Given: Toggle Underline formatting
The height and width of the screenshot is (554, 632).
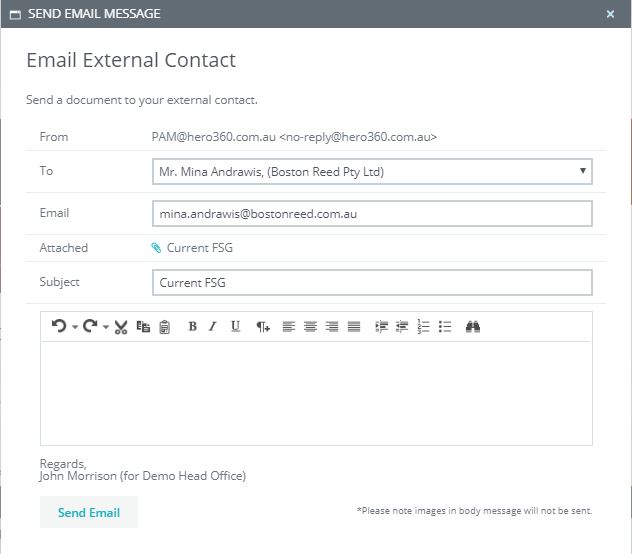Looking at the screenshot, I should 235,326.
